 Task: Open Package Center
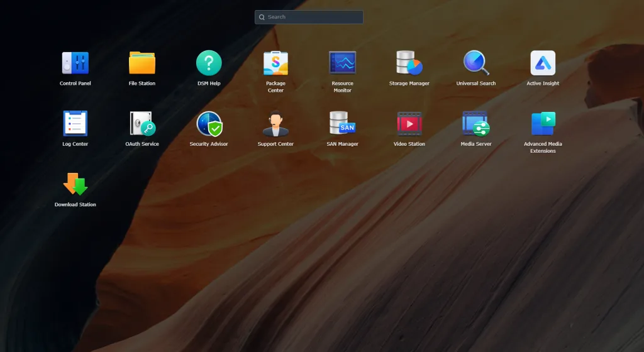(x=275, y=63)
